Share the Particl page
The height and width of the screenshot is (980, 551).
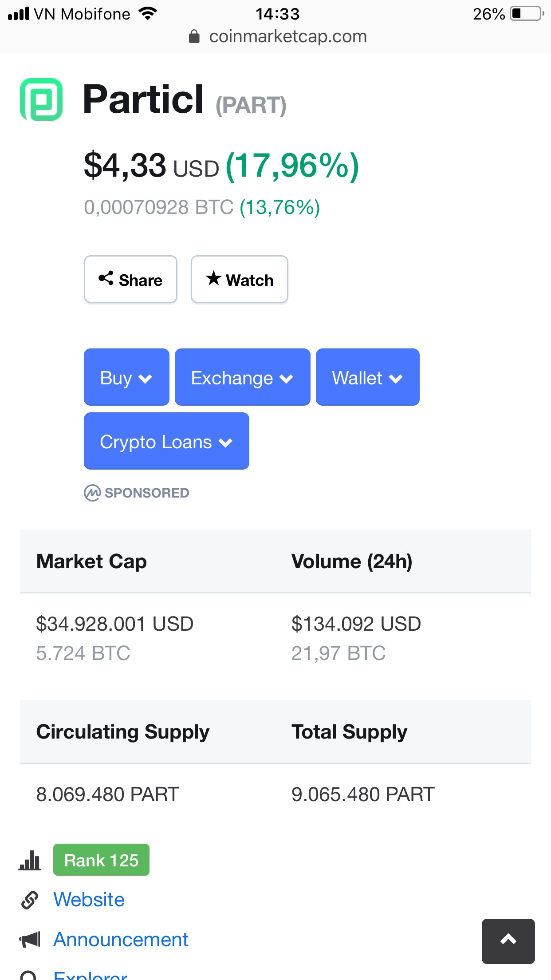[x=130, y=280]
